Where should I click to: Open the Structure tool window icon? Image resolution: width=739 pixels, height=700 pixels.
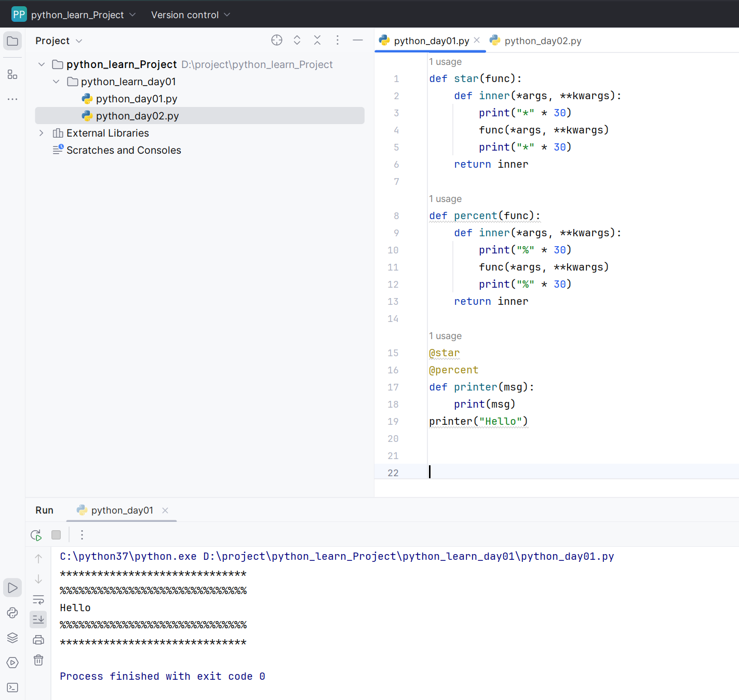(12, 74)
